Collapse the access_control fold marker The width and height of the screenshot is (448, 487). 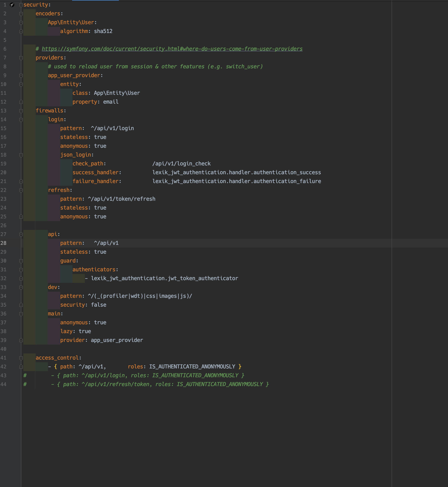[x=21, y=358]
